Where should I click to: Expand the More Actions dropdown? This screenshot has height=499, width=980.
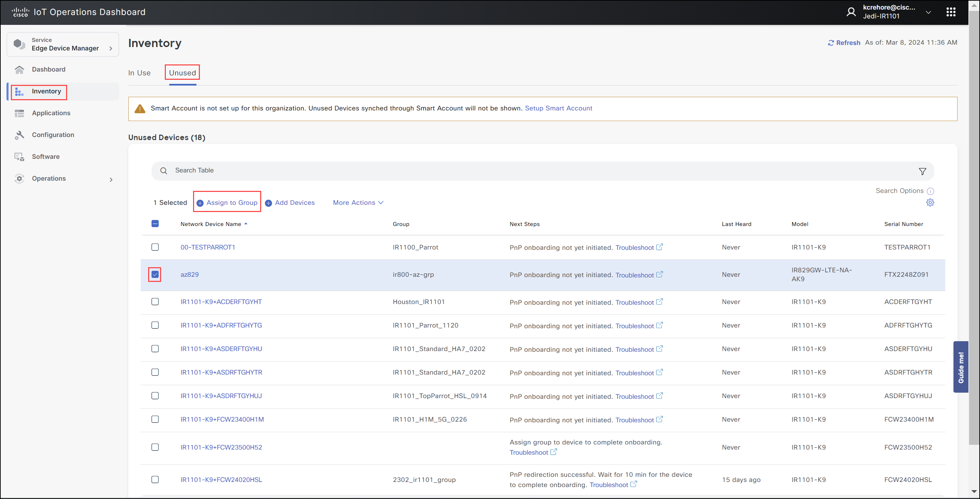[x=358, y=203]
